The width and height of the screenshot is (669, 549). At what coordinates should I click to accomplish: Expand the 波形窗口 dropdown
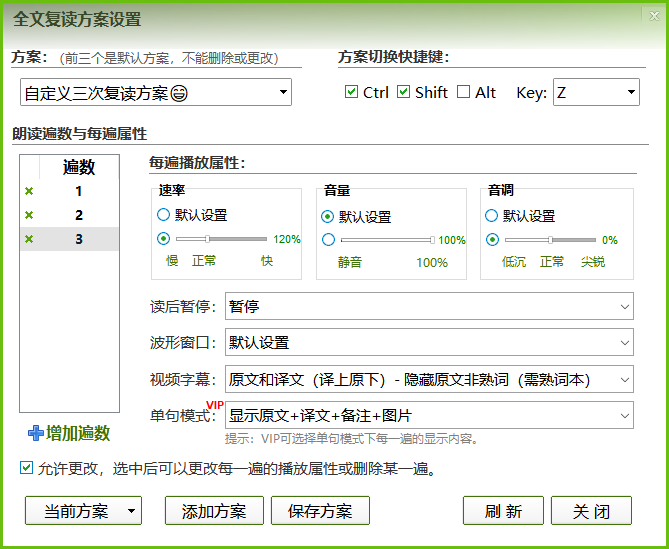click(x=429, y=342)
